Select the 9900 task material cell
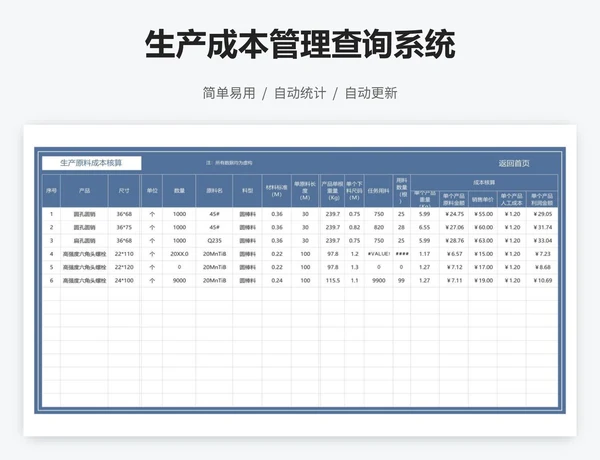The width and height of the screenshot is (600, 460). (378, 281)
